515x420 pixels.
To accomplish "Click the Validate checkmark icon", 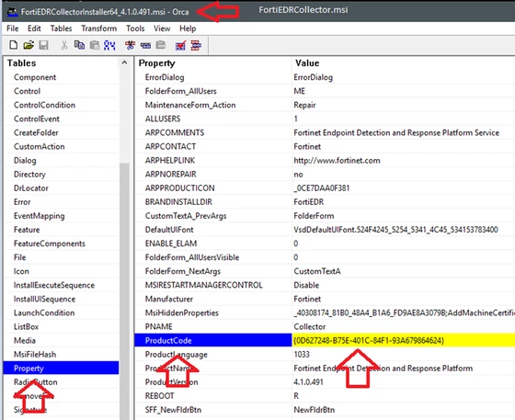I will point(180,45).
